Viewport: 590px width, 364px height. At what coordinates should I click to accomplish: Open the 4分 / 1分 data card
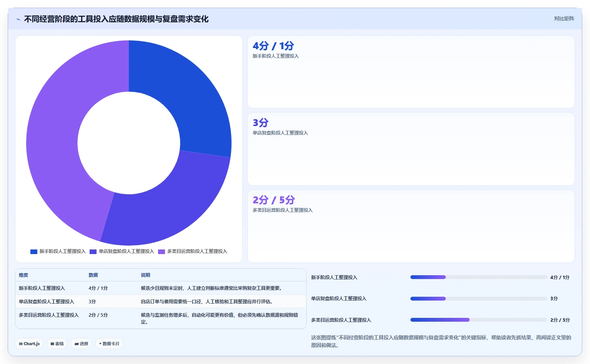[411, 72]
